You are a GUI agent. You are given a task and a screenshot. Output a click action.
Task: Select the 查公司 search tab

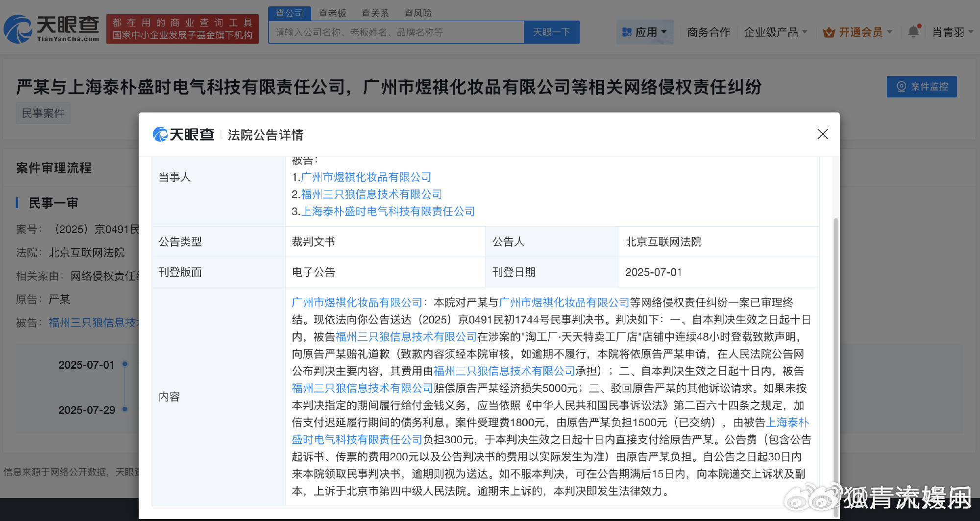pos(290,13)
